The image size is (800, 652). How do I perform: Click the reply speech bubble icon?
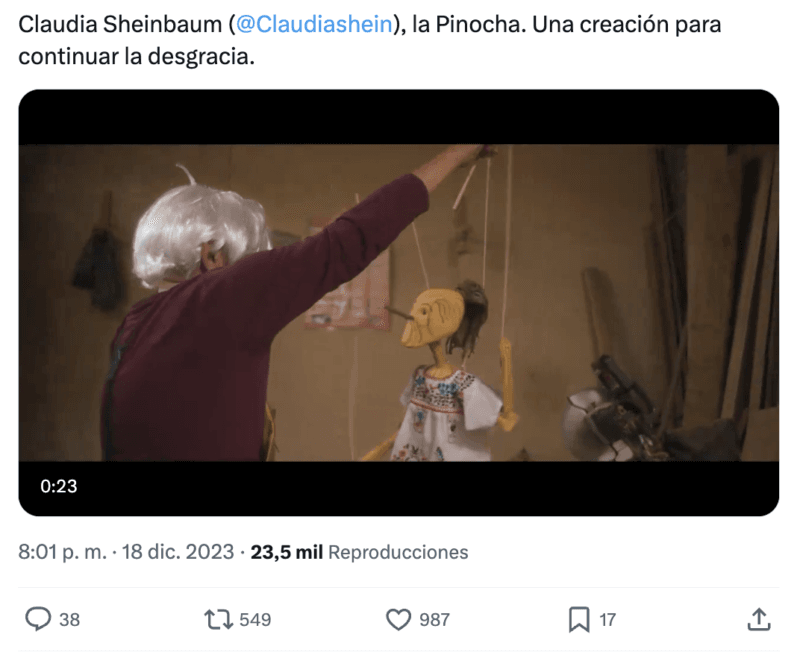(x=38, y=619)
